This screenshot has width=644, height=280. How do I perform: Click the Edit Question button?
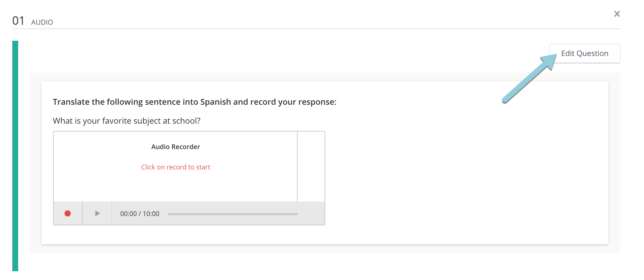[584, 53]
